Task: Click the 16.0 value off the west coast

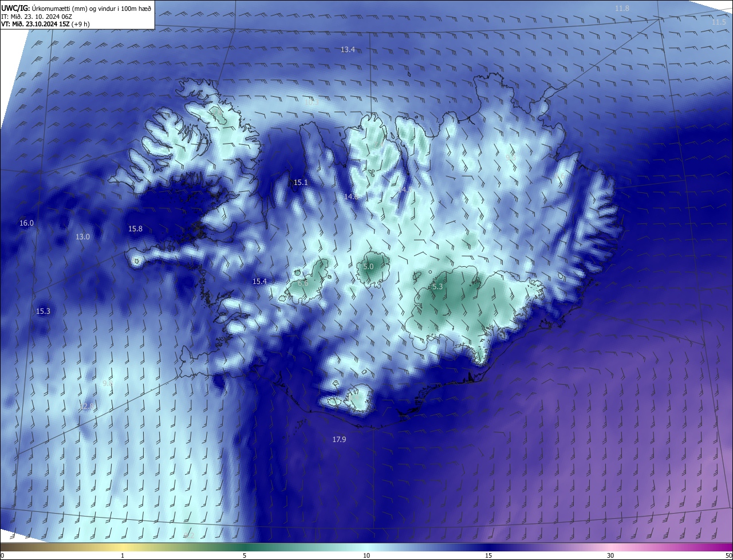Action: coord(26,223)
